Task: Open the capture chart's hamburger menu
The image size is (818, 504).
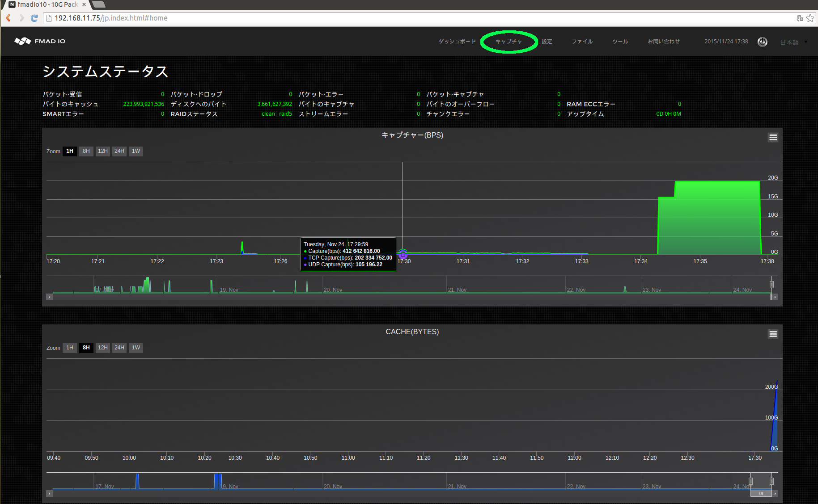Action: point(773,137)
